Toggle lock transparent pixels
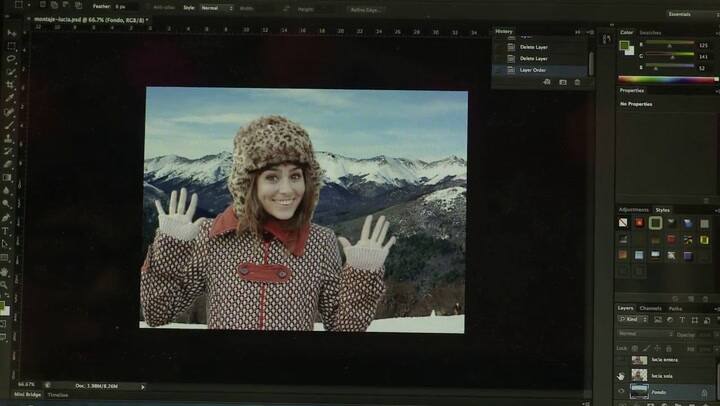 pos(635,349)
